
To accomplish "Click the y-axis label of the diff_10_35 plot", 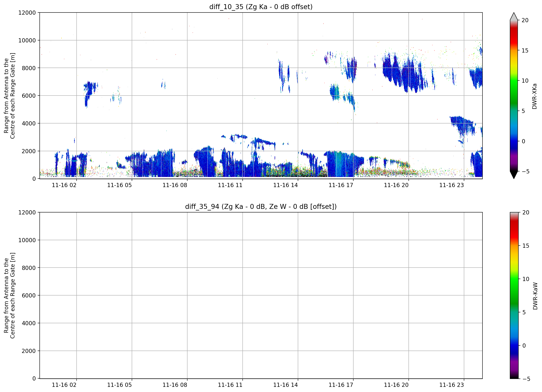I will tap(9, 96).
